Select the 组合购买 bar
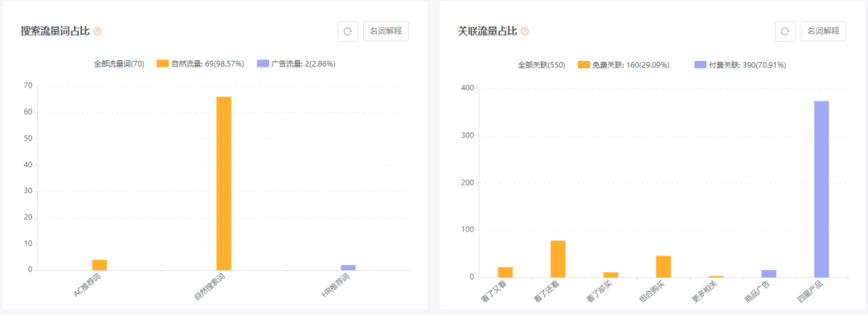This screenshot has width=868, height=315. tap(663, 266)
